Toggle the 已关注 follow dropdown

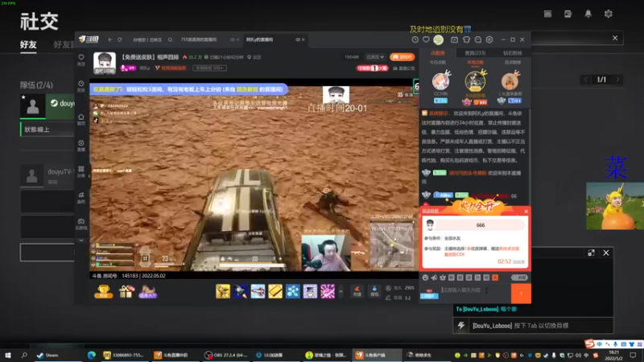(x=375, y=57)
